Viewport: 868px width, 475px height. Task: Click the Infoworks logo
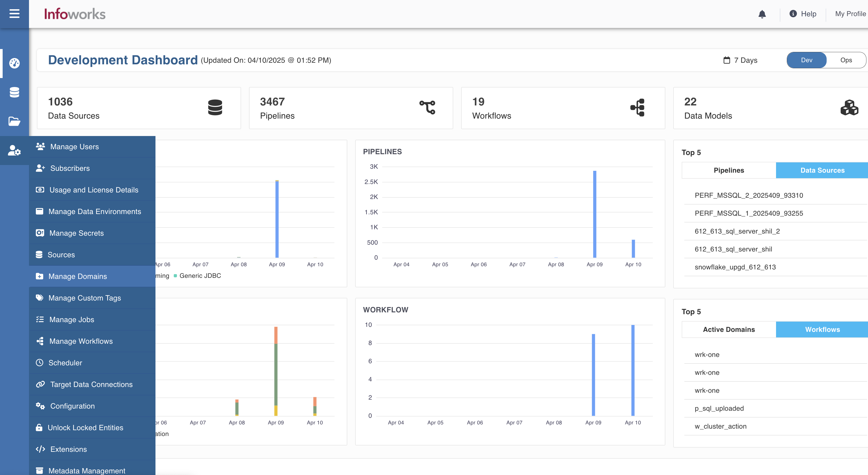pyautogui.click(x=75, y=14)
